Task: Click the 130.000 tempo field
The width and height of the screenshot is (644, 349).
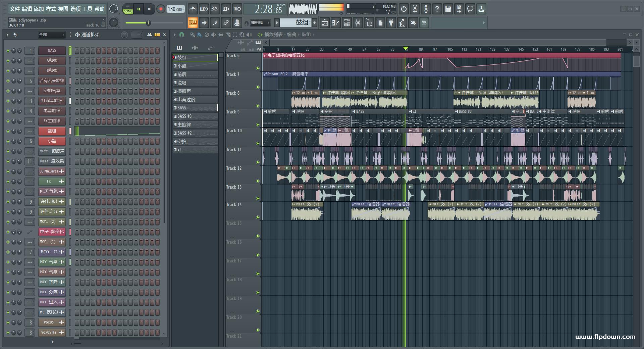Action: [176, 9]
